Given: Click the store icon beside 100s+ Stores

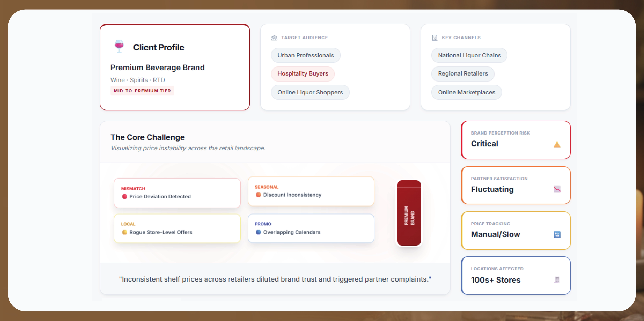Looking at the screenshot, I should coord(557,280).
